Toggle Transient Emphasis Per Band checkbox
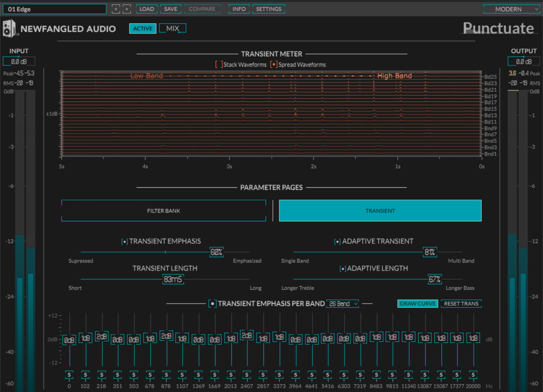The width and height of the screenshot is (543, 392). point(212,304)
